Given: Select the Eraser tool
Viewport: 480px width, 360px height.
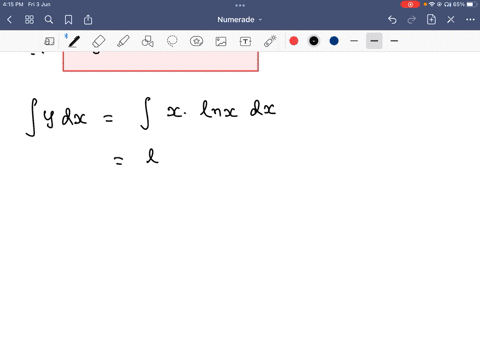Looking at the screenshot, I should pyautogui.click(x=99, y=41).
